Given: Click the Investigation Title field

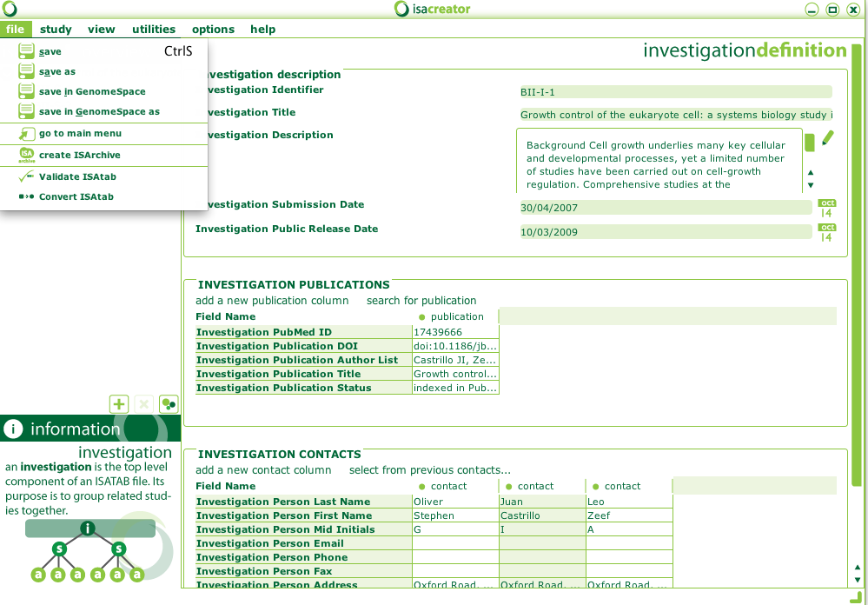Looking at the screenshot, I should [675, 115].
